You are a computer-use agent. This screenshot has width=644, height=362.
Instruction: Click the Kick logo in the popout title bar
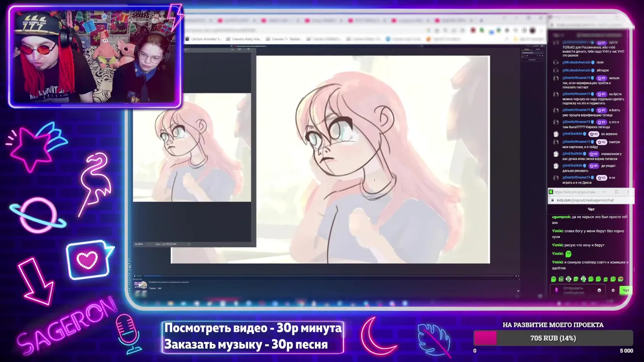(551, 192)
